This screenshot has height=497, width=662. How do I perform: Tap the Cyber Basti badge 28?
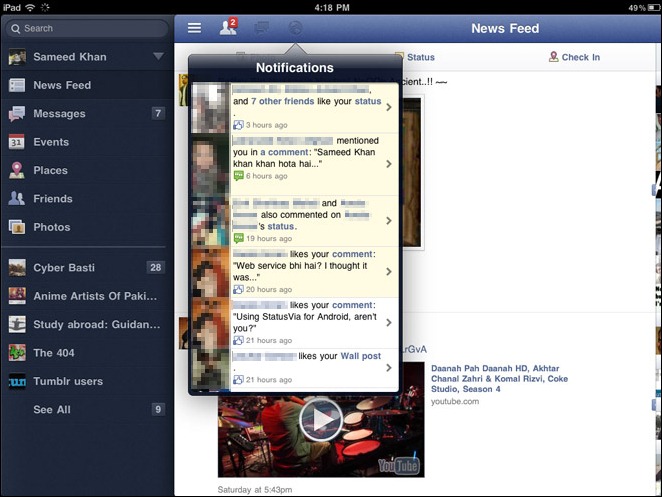[x=155, y=267]
